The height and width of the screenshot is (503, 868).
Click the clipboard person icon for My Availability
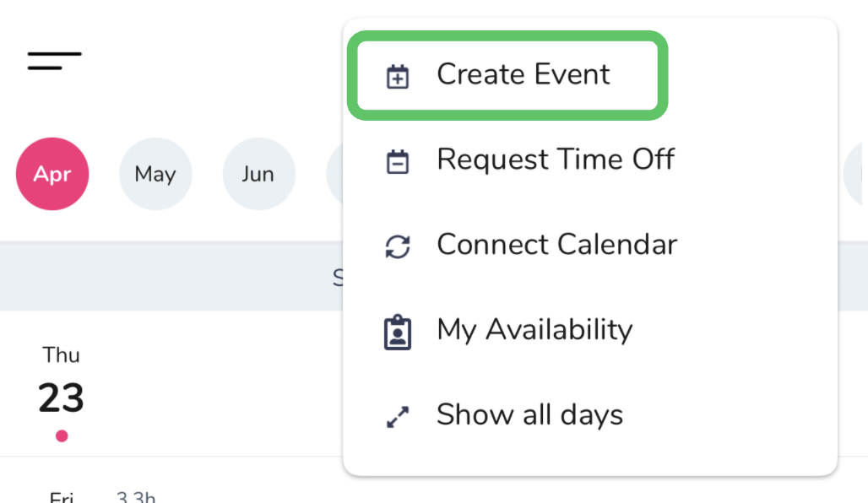click(x=397, y=332)
